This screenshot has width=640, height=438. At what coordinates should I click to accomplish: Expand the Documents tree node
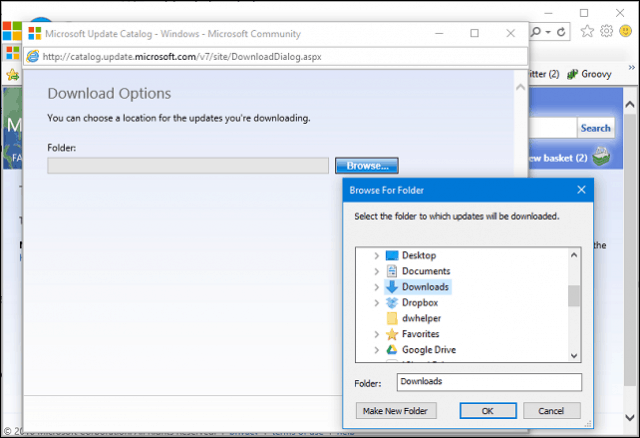coord(376,271)
